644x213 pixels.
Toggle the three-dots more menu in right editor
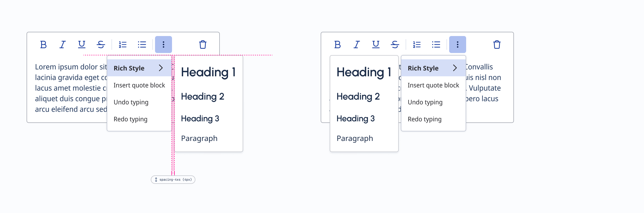pyautogui.click(x=458, y=45)
